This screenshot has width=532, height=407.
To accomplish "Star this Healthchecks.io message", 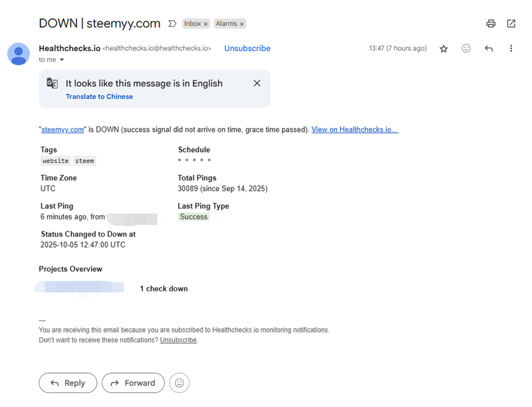I will pyautogui.click(x=444, y=49).
